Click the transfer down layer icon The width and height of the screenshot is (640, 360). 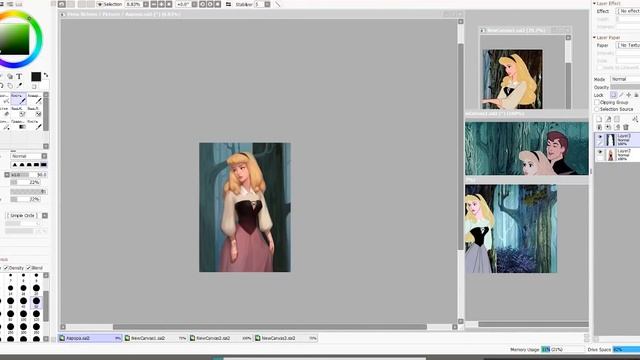[x=599, y=127]
